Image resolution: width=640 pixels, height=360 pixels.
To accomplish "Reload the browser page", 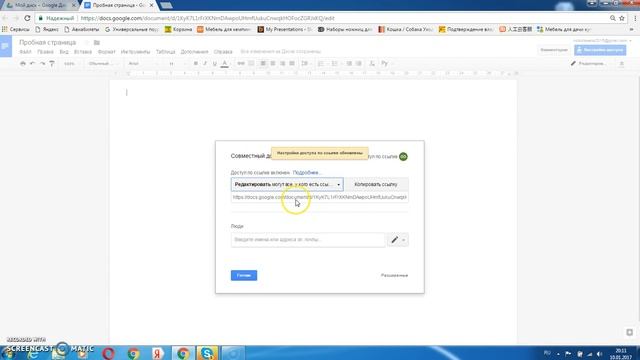I will tap(27, 18).
